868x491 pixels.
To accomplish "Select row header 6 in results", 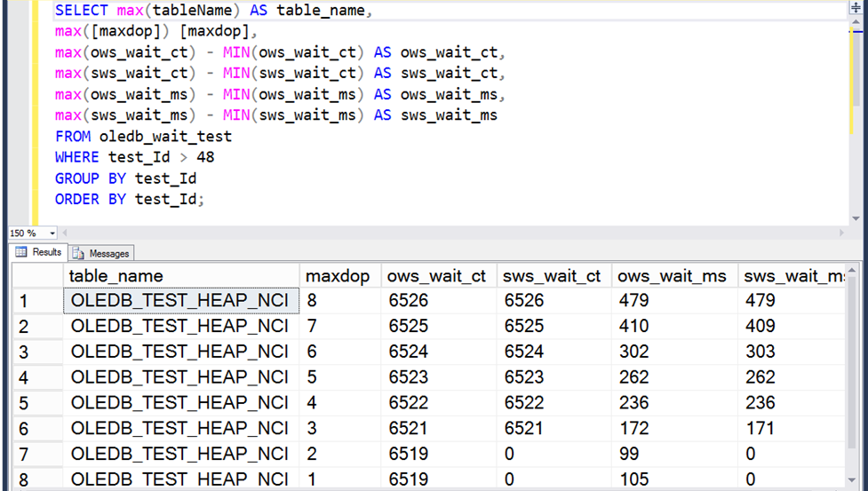I will pyautogui.click(x=37, y=428).
